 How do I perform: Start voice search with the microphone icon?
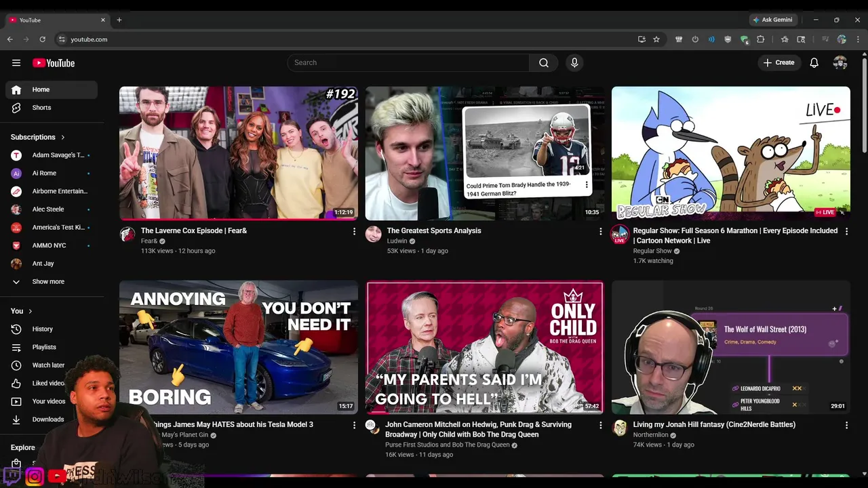click(x=574, y=62)
